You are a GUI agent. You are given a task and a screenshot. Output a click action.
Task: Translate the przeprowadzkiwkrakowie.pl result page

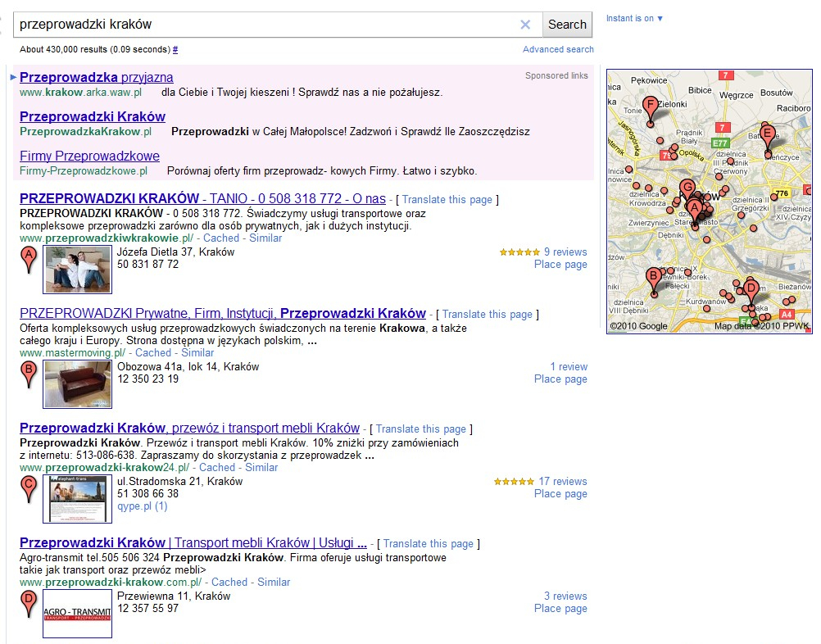point(447,199)
